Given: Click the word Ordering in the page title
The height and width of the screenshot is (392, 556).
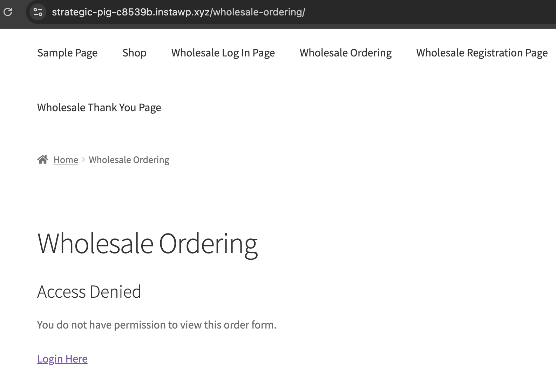Looking at the screenshot, I should [x=209, y=244].
